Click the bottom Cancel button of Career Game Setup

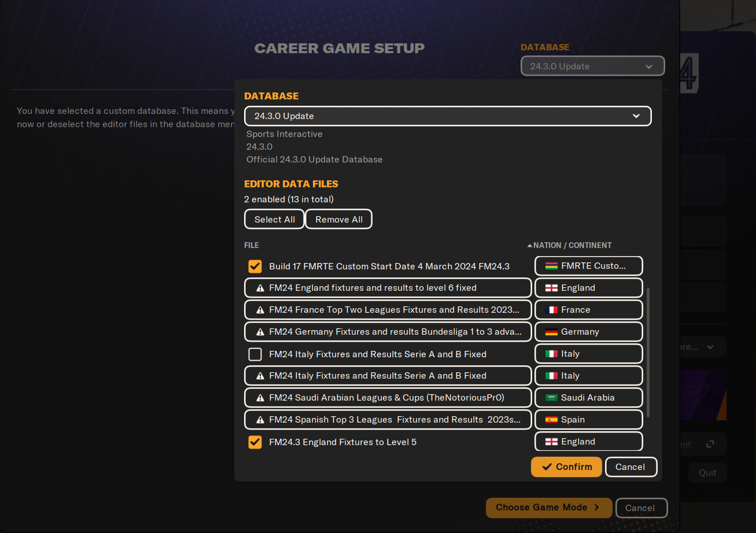click(x=641, y=508)
